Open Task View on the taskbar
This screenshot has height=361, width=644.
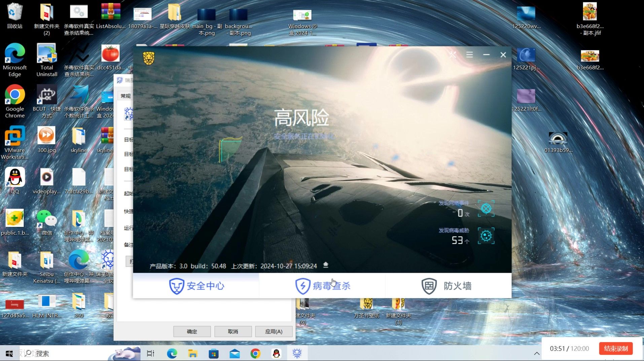pyautogui.click(x=150, y=353)
